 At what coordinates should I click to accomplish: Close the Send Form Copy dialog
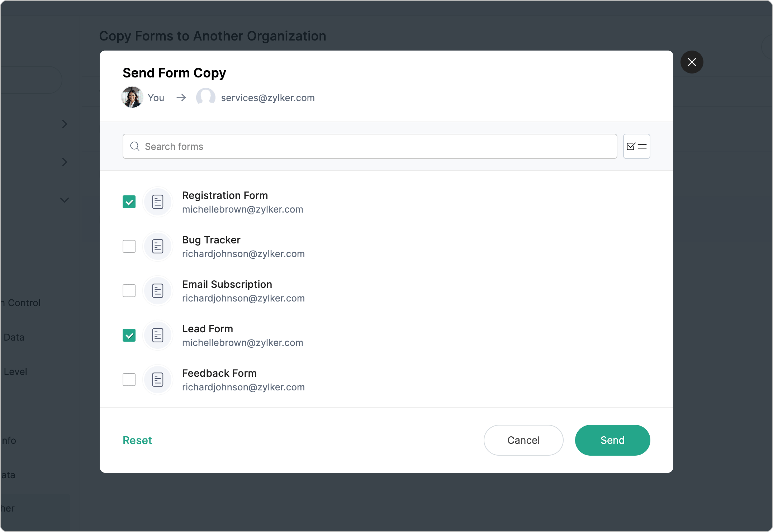point(692,62)
